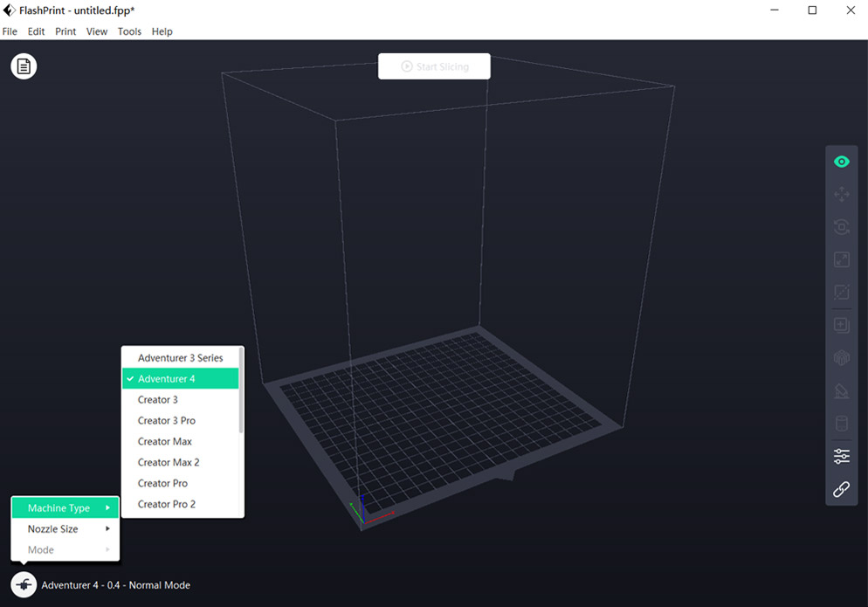The image size is (868, 607).
Task: Choose Creator Max machine
Action: (x=181, y=441)
